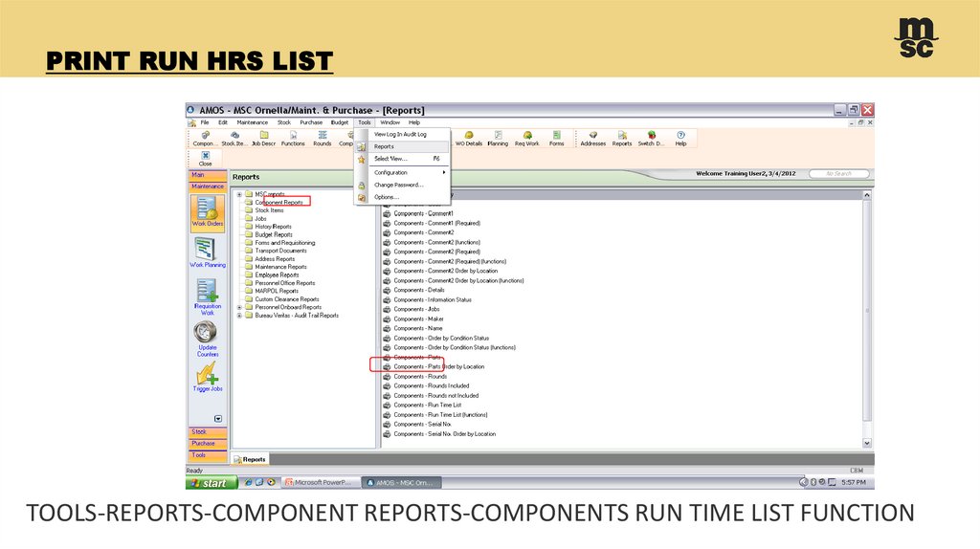Click printer icon beside Components - Maker
This screenshot has width=980, height=549.
pyautogui.click(x=387, y=319)
